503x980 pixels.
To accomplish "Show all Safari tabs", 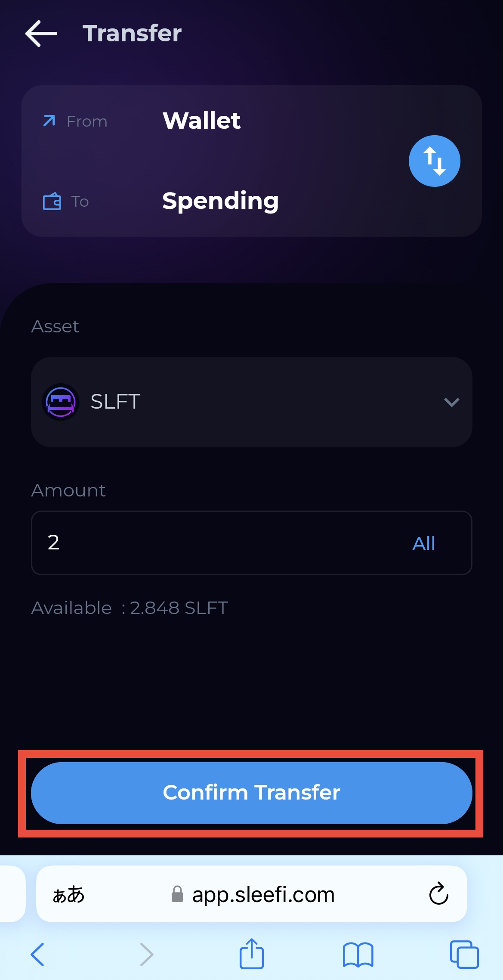I will [x=464, y=954].
